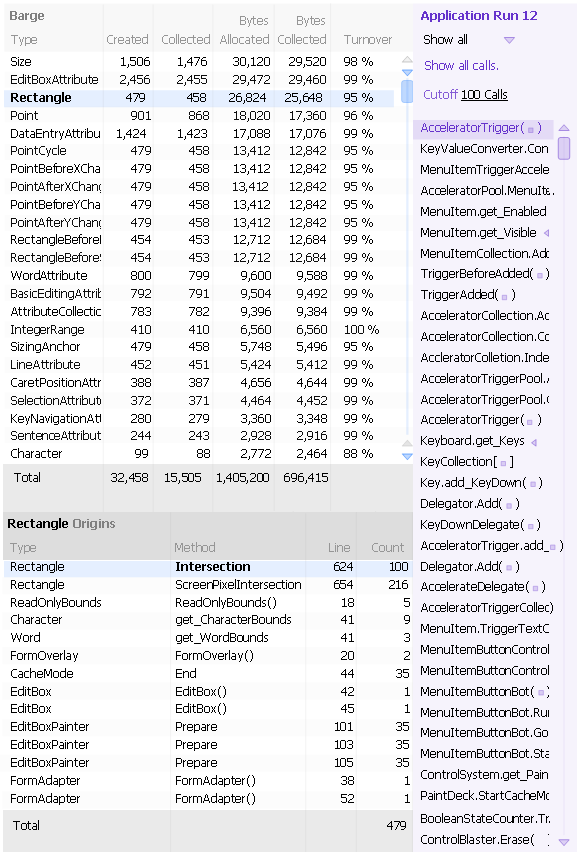Image resolution: width=579 pixels, height=855 pixels.
Task: Select the ScreenPixelIntersection origin row
Action: 208,585
